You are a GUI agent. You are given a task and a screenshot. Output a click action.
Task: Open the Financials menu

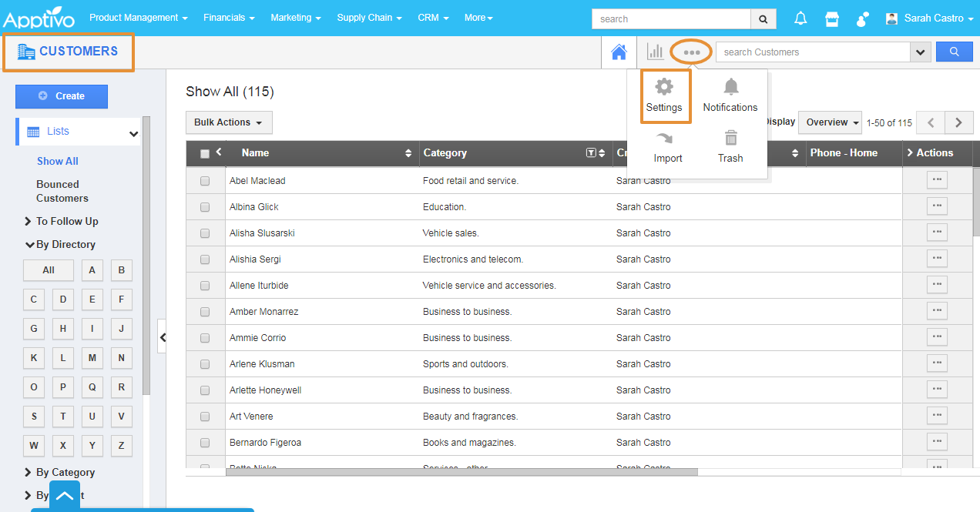click(x=229, y=18)
